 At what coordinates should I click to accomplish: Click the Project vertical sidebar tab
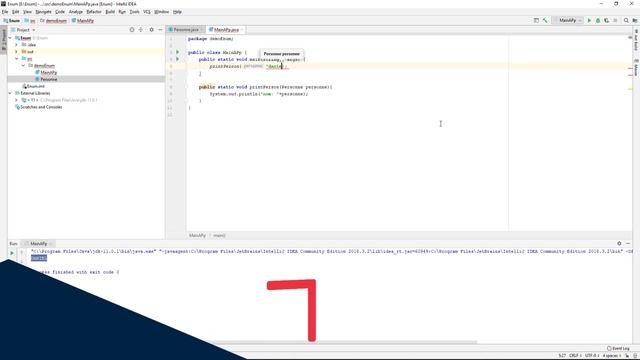(4, 40)
